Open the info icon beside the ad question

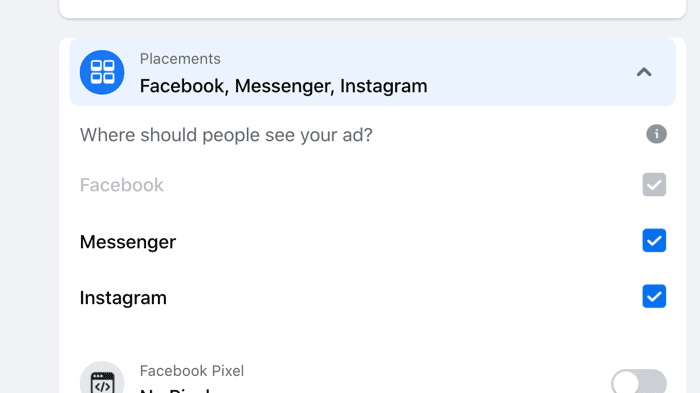(x=656, y=134)
